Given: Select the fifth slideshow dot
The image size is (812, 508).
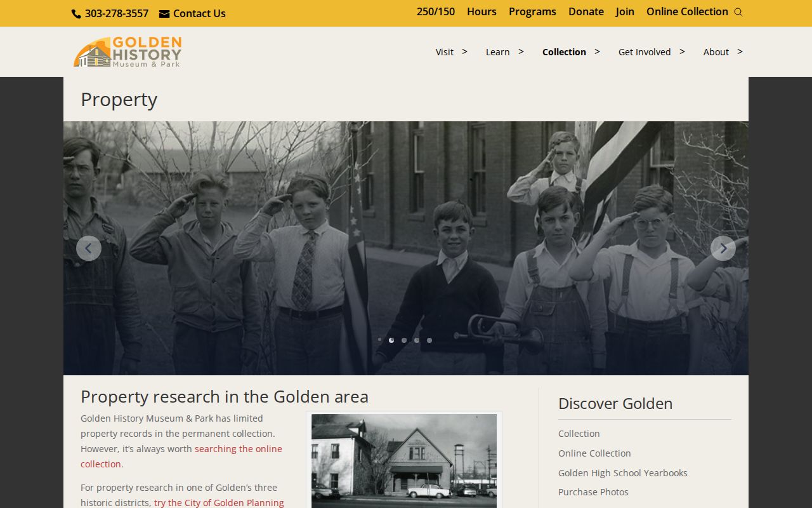Looking at the screenshot, I should point(429,340).
